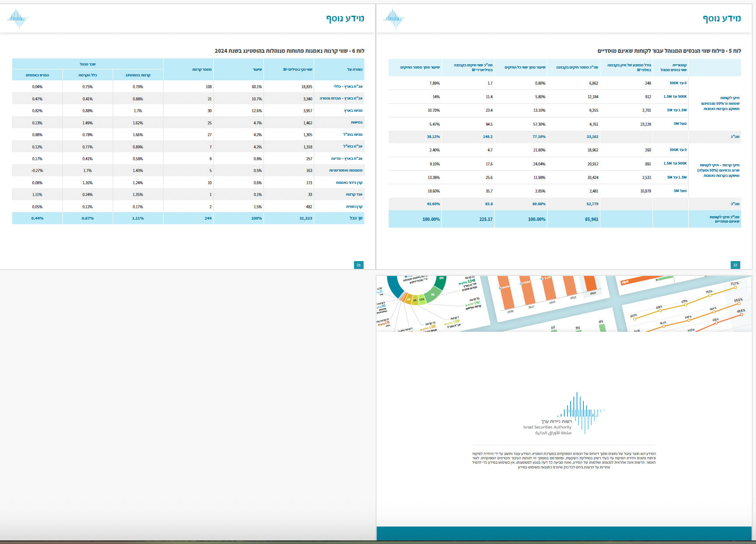
Task: Click the 1.35% hosting fee cell
Action: coord(138,195)
